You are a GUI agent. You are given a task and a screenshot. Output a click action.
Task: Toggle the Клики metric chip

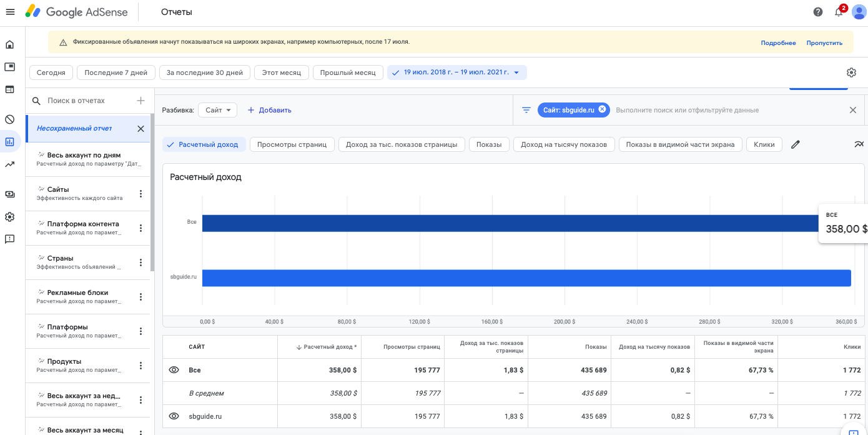click(x=764, y=144)
